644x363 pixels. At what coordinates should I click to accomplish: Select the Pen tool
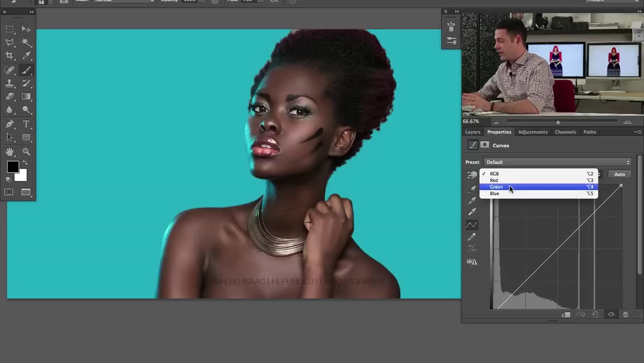click(x=10, y=124)
